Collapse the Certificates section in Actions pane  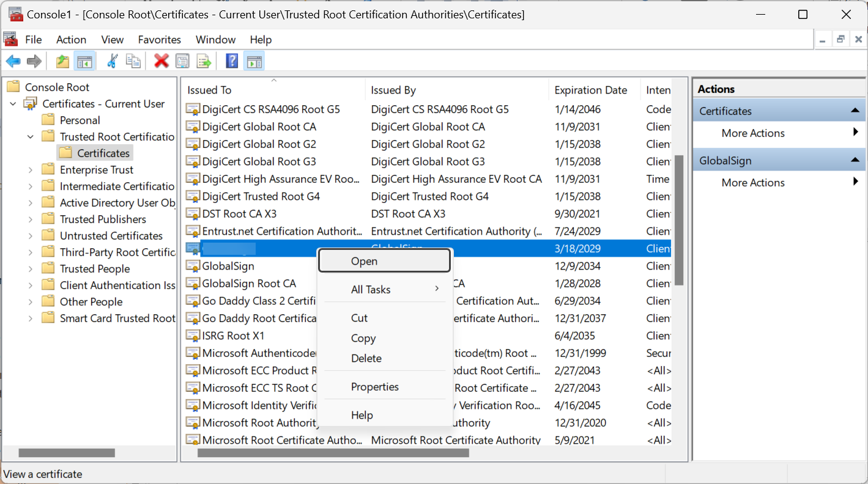(855, 111)
